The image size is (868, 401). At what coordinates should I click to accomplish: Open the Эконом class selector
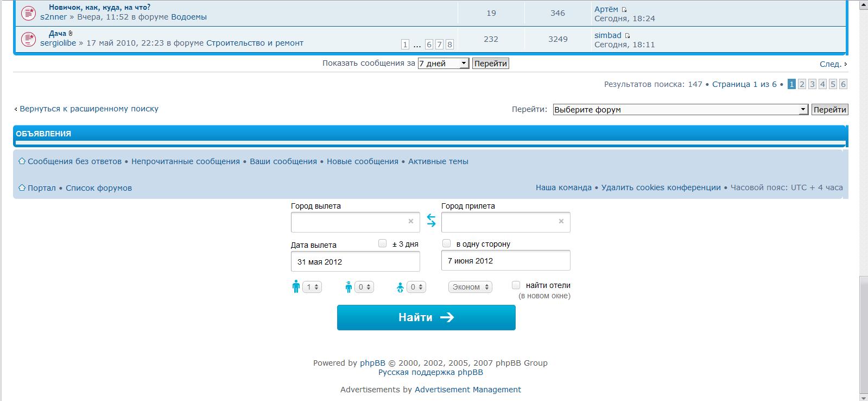point(470,287)
